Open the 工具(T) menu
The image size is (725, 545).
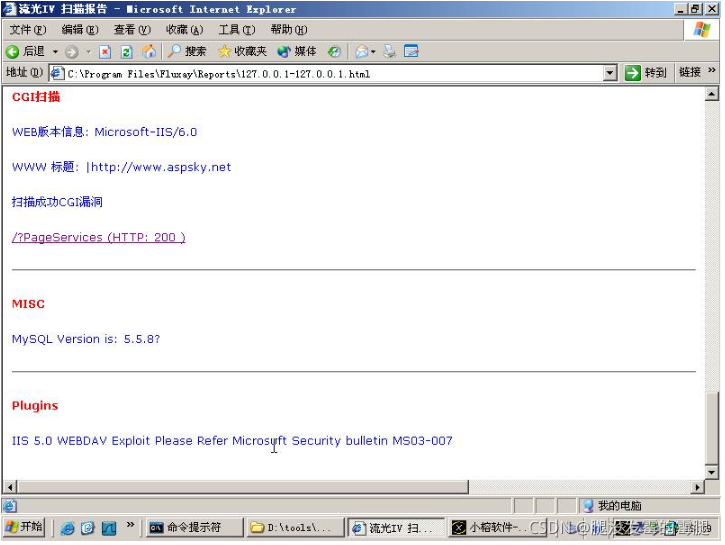[237, 30]
